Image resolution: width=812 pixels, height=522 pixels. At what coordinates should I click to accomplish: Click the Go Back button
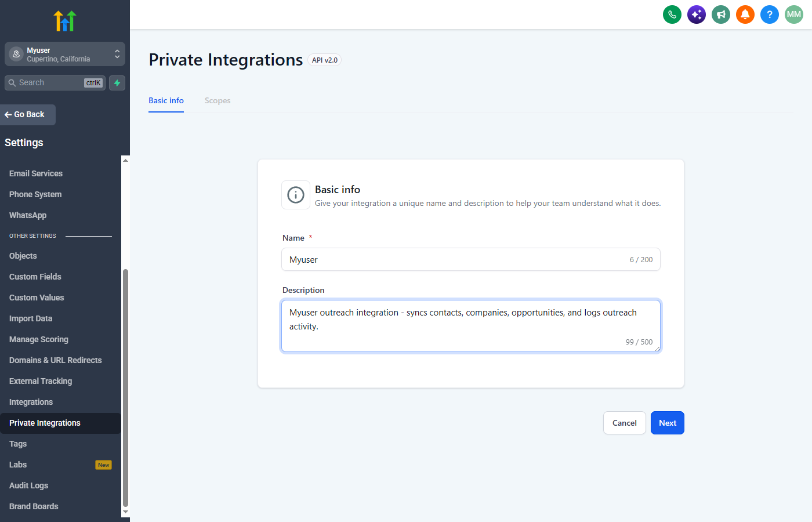click(28, 115)
